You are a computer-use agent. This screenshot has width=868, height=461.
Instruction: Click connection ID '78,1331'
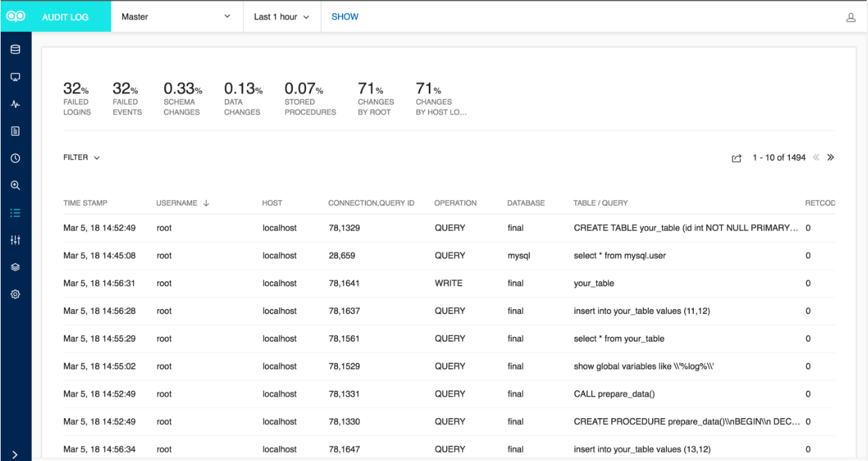344,394
